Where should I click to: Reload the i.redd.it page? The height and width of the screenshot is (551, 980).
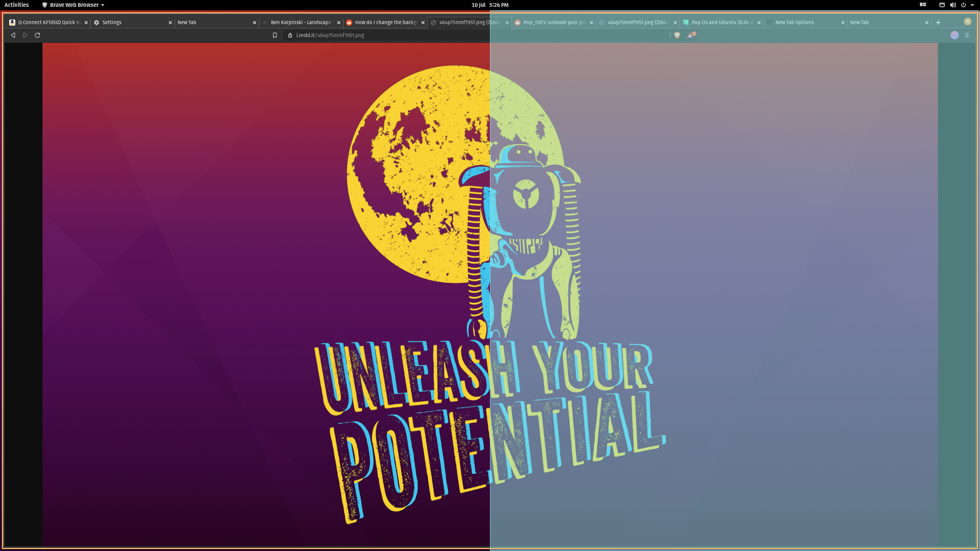tap(37, 35)
